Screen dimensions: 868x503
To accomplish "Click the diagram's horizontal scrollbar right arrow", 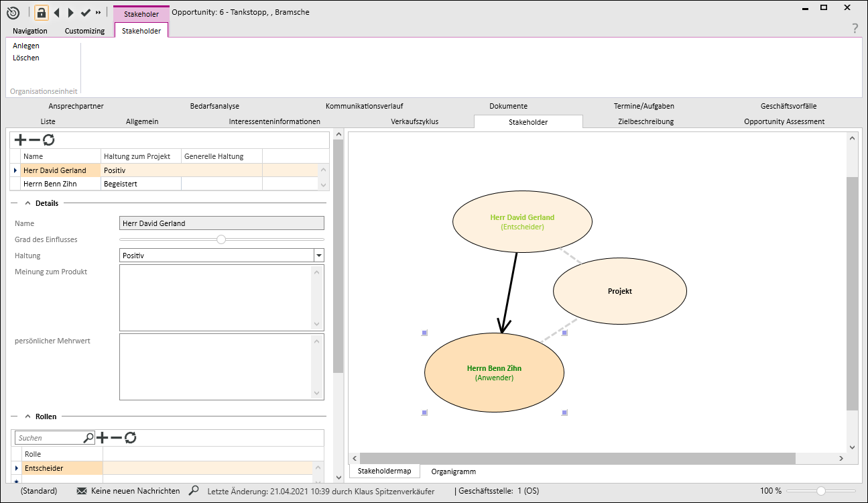I will (841, 459).
